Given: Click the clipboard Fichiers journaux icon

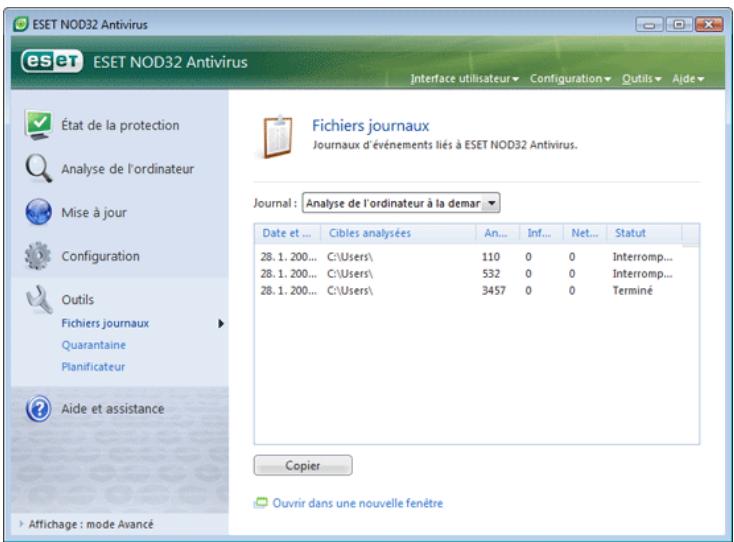Looking at the screenshot, I should coord(277,136).
